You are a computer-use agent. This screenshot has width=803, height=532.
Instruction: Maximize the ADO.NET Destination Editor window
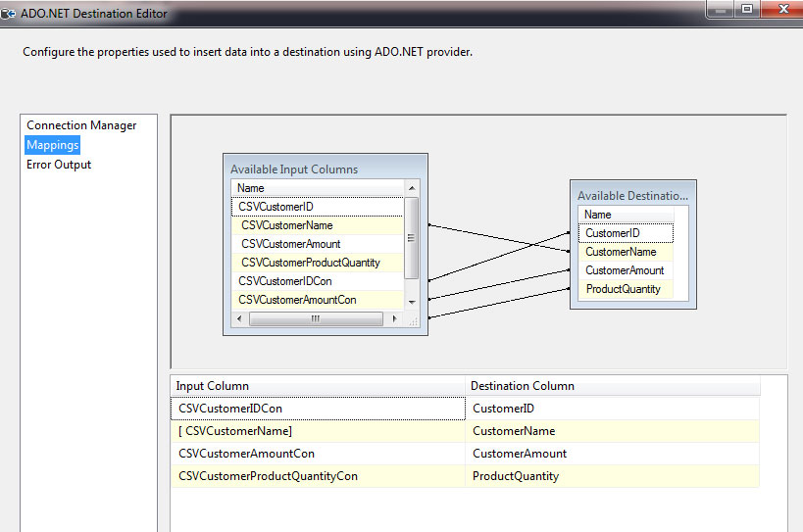click(747, 9)
